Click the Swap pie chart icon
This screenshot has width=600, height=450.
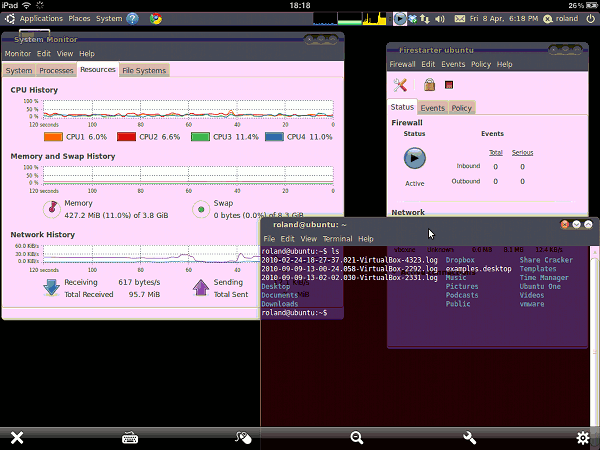[201, 209]
